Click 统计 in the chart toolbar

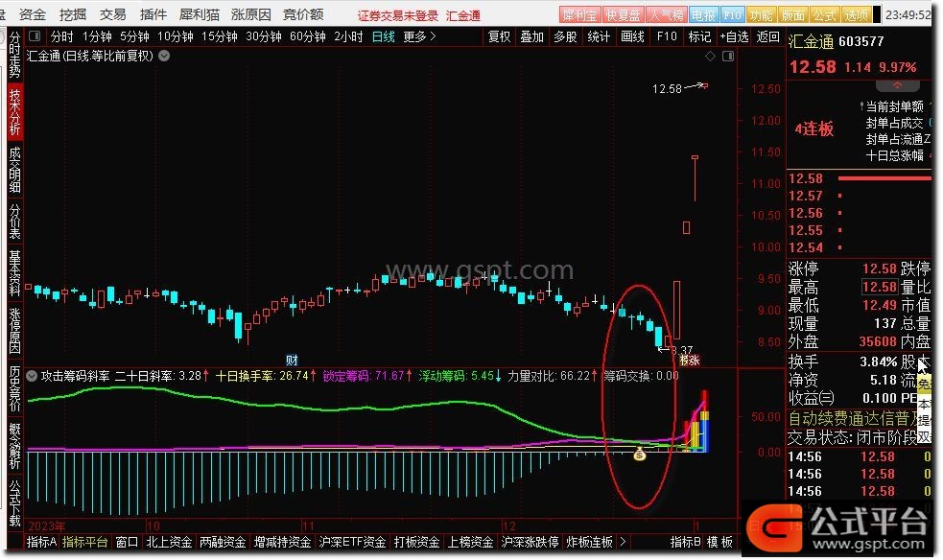click(x=599, y=36)
